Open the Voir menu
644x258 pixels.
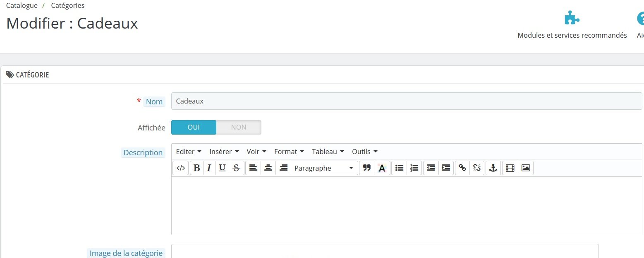(x=256, y=152)
